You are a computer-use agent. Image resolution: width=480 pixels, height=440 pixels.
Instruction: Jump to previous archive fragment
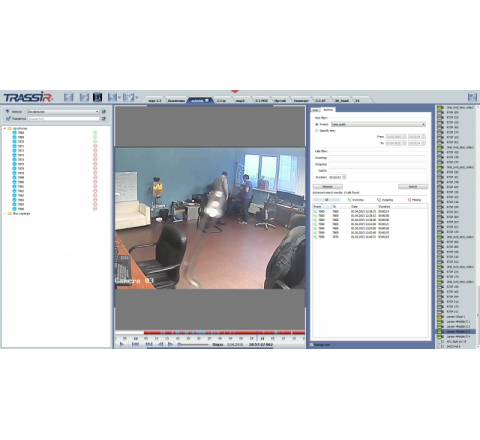135,344
